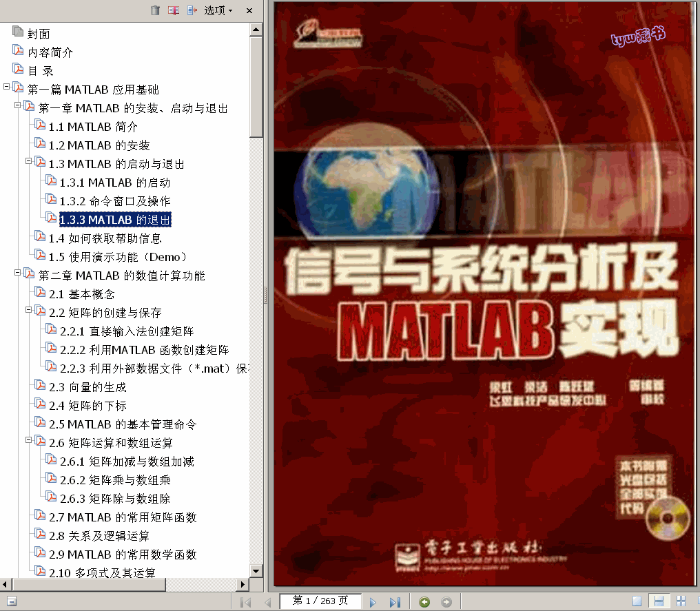The width and height of the screenshot is (700, 611).
Task: Click the bookmark panel scrollbar down arrow
Action: point(258,571)
